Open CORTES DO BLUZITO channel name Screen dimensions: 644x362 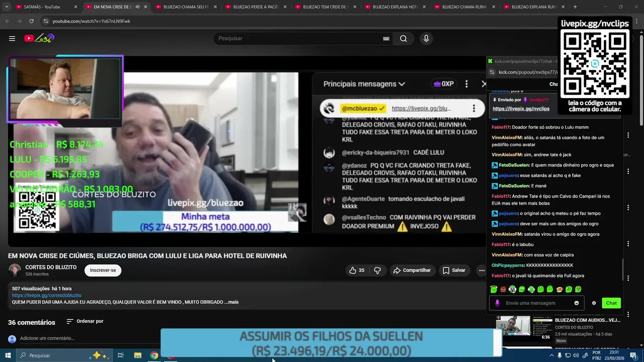[x=51, y=267]
